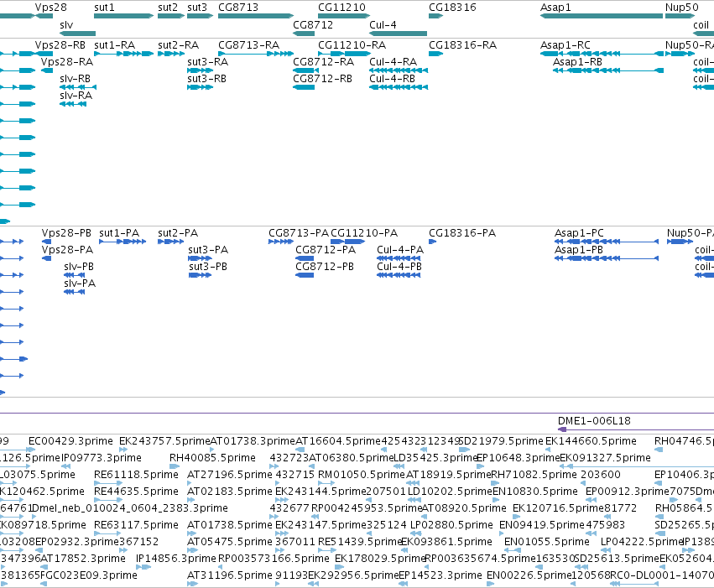Open the CG8713 gene label
The width and height of the screenshot is (714, 588).
[238, 8]
